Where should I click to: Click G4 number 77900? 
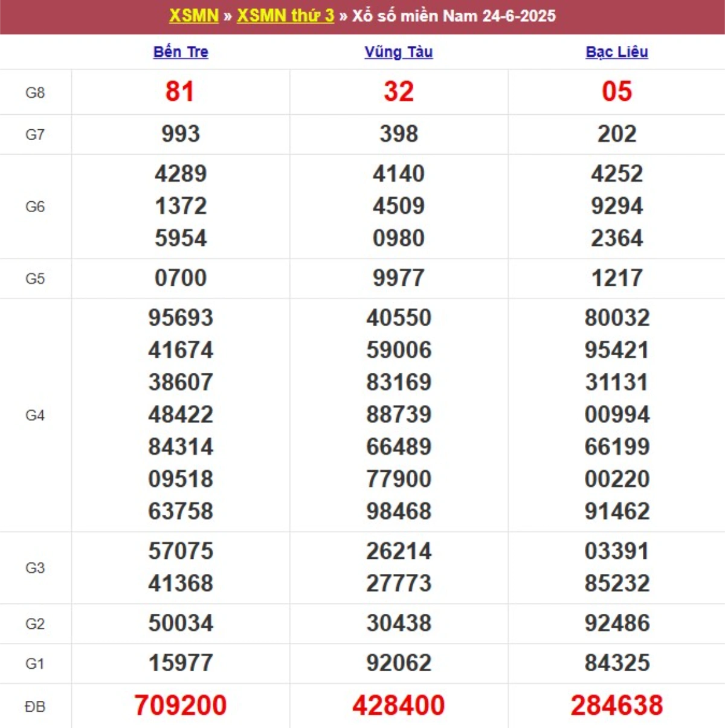(x=399, y=479)
